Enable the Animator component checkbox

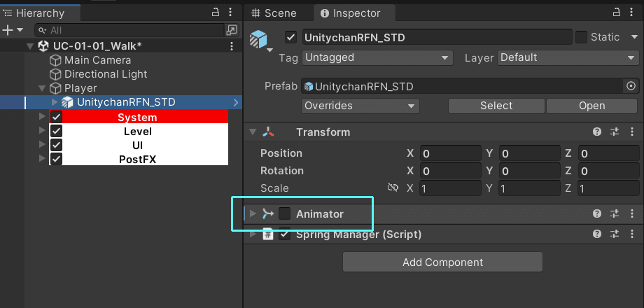(x=285, y=213)
